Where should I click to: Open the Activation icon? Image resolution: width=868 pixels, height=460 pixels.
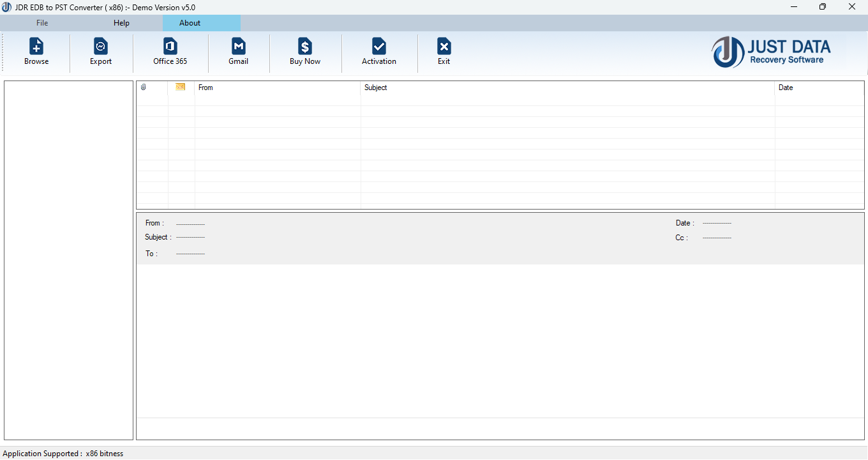click(x=379, y=51)
